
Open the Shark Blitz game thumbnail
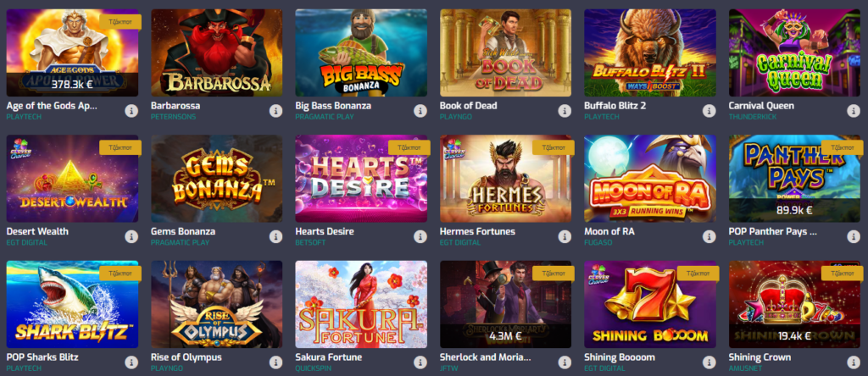point(72,304)
